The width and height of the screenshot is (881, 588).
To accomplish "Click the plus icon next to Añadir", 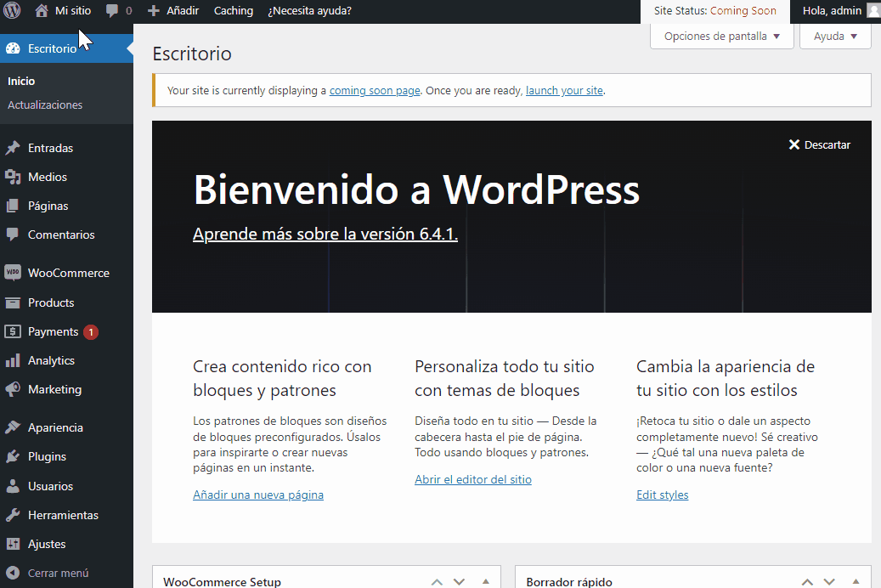I will click(x=154, y=11).
